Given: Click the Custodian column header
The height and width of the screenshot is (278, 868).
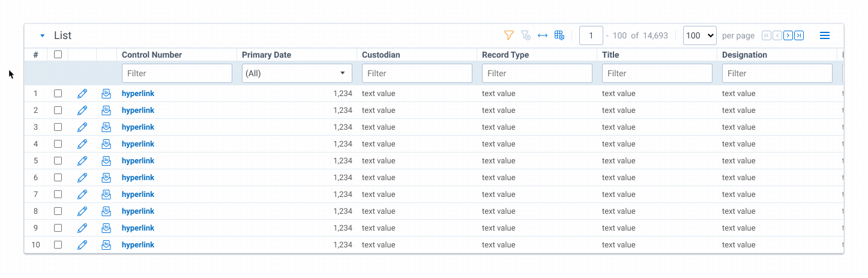Looking at the screenshot, I should pos(381,55).
